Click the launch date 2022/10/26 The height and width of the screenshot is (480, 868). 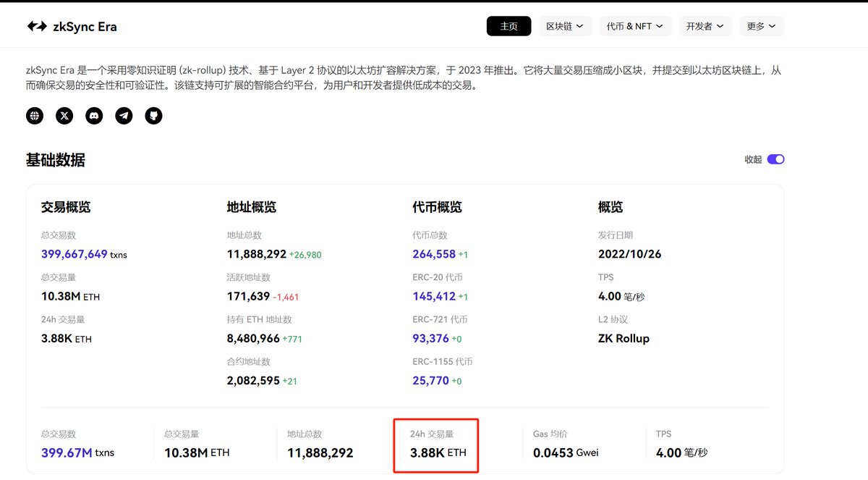click(x=629, y=254)
